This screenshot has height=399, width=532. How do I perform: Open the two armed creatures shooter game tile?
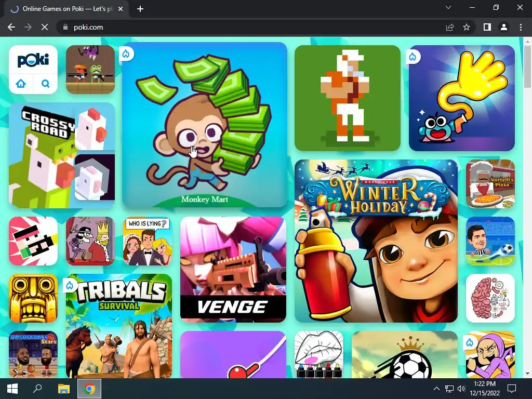pos(90,70)
